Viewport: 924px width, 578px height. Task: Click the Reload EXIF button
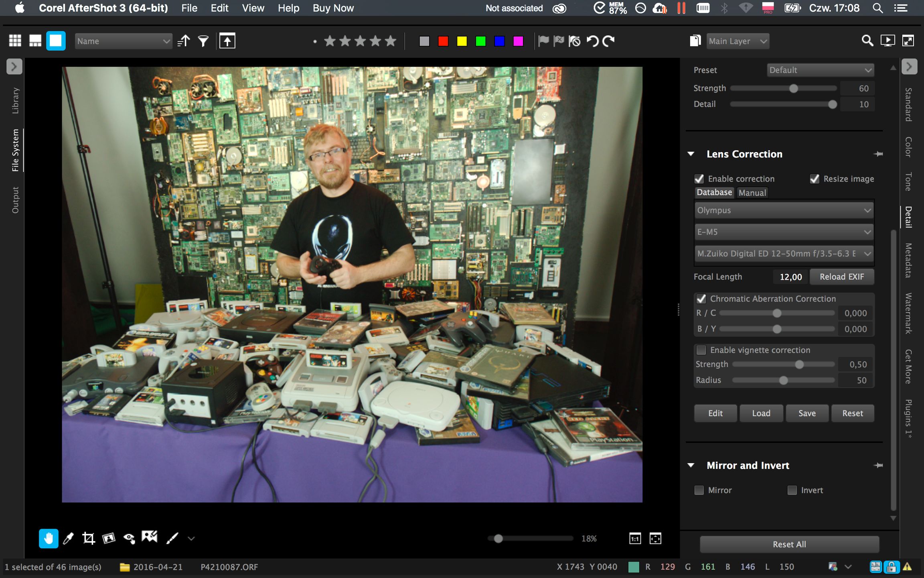click(841, 277)
